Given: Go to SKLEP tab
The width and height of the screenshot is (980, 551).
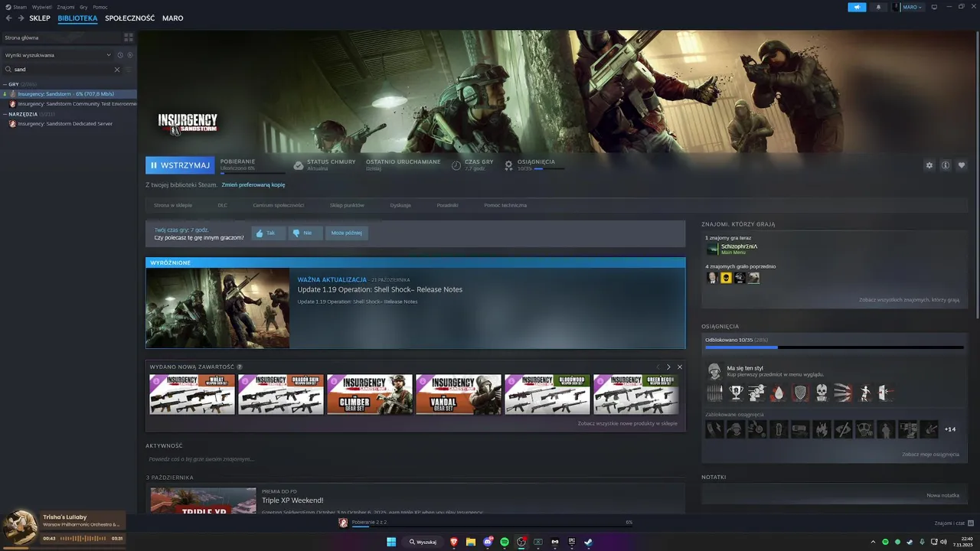Looking at the screenshot, I should [40, 18].
